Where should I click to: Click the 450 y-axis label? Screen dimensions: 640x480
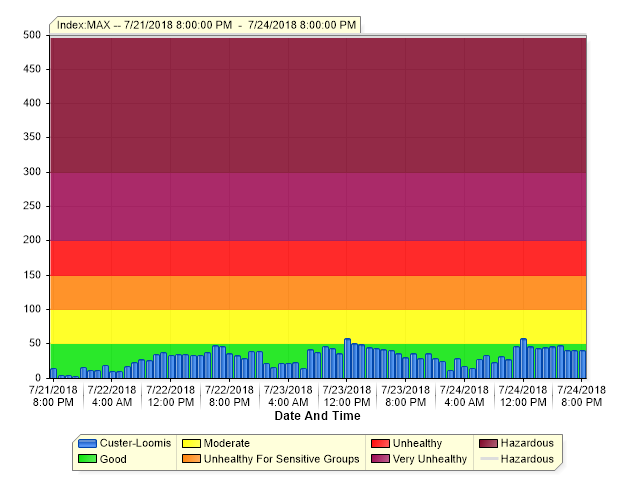pos(32,69)
